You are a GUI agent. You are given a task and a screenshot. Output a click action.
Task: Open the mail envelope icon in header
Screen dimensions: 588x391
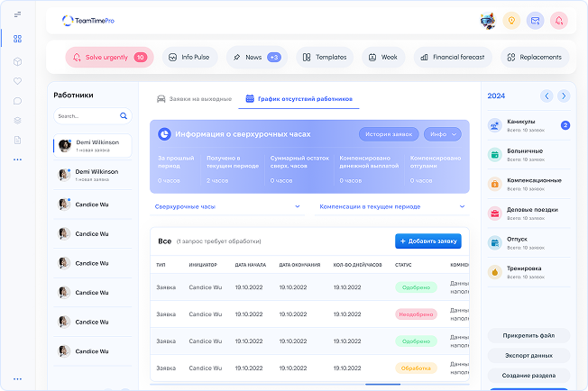[536, 20]
